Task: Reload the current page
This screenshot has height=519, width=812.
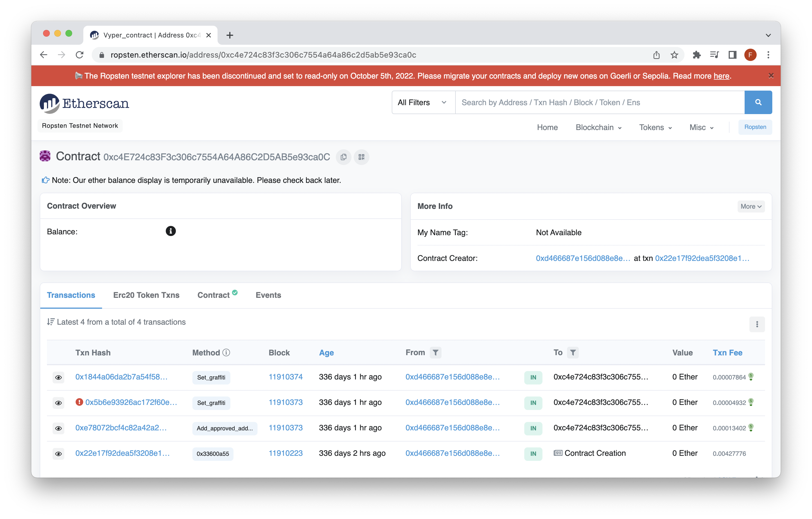Action: pyautogui.click(x=80, y=55)
